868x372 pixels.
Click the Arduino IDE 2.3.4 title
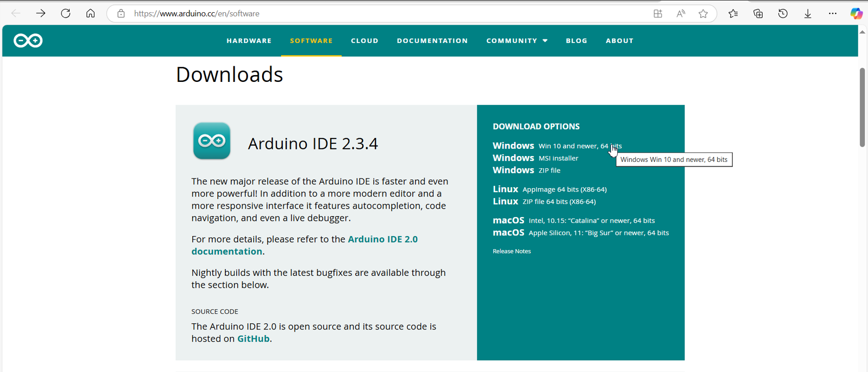[x=313, y=143]
